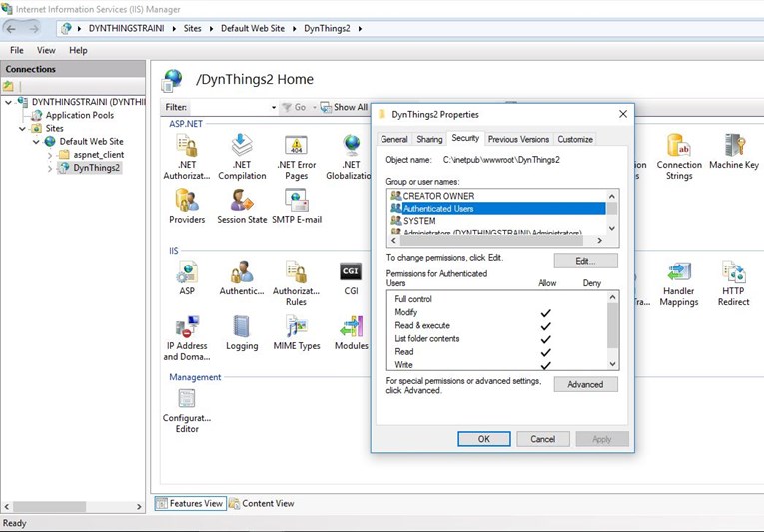Expand breadcrumb arrow after DynThings2
This screenshot has height=532, width=764.
click(x=360, y=29)
